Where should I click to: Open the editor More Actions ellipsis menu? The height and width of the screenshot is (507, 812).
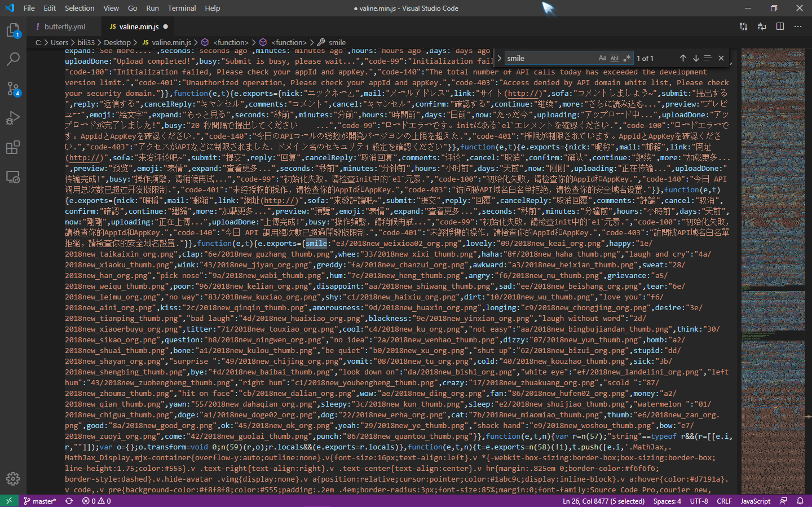pyautogui.click(x=798, y=27)
